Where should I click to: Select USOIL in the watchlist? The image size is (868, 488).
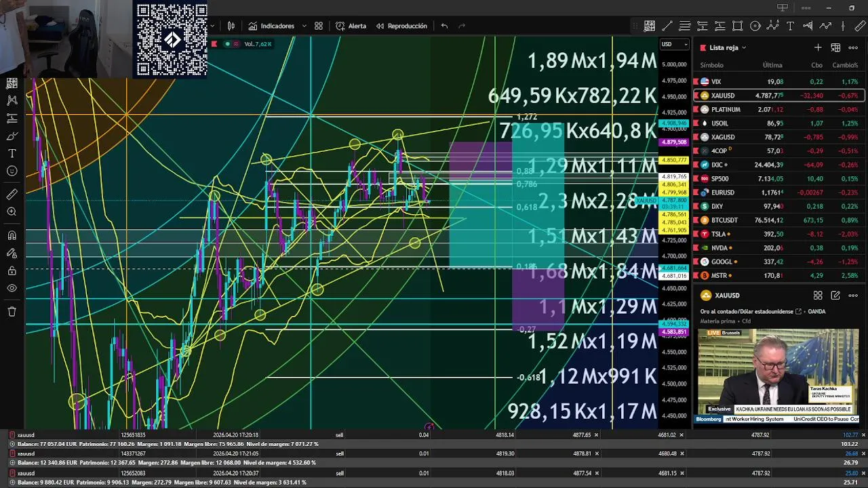click(x=778, y=123)
